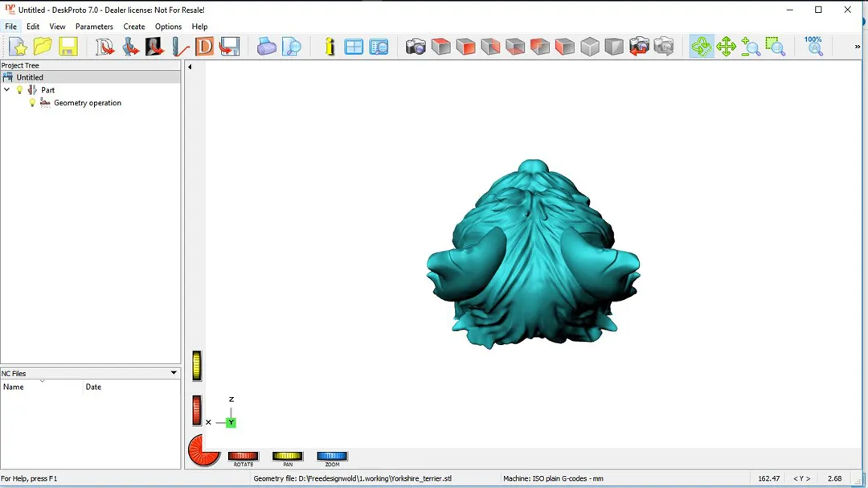Screen dimensions: 868x488
Task: Collapse the Part tree node
Action: 7,90
